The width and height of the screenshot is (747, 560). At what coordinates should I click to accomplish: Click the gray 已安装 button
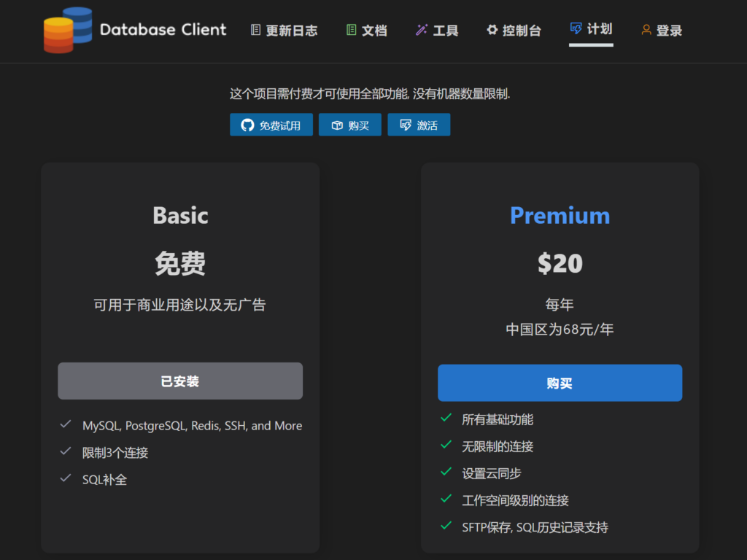(180, 381)
